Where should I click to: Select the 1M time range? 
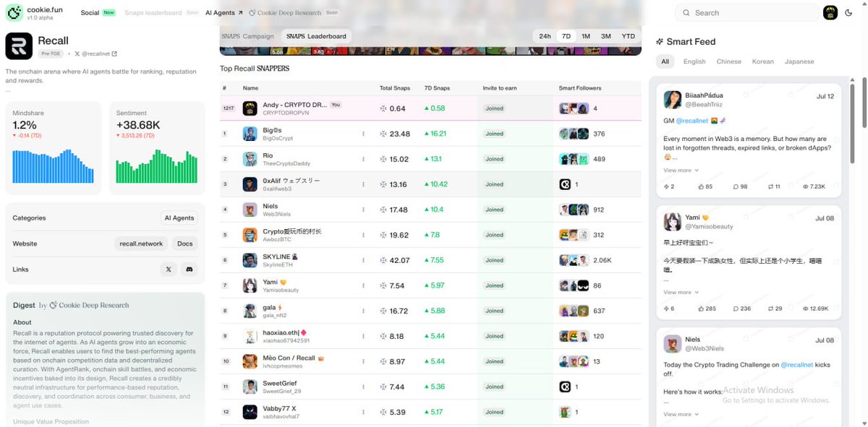586,36
